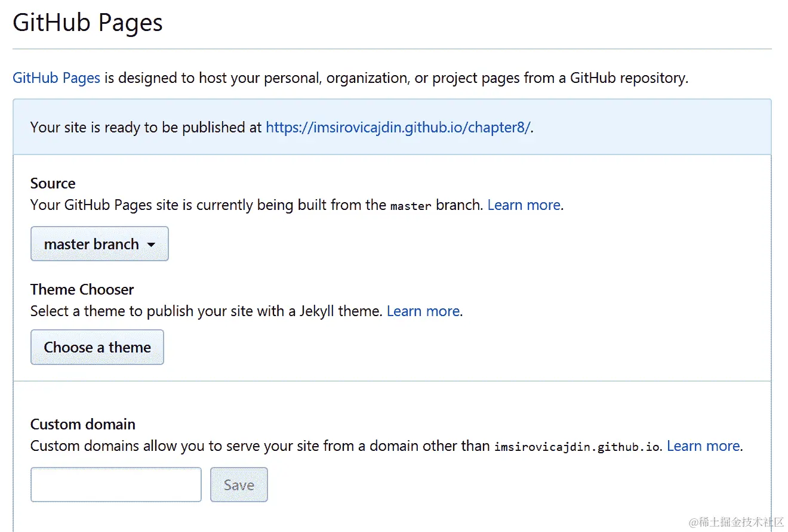Focus the Custom domain text field
788x532 pixels.
coord(116,485)
